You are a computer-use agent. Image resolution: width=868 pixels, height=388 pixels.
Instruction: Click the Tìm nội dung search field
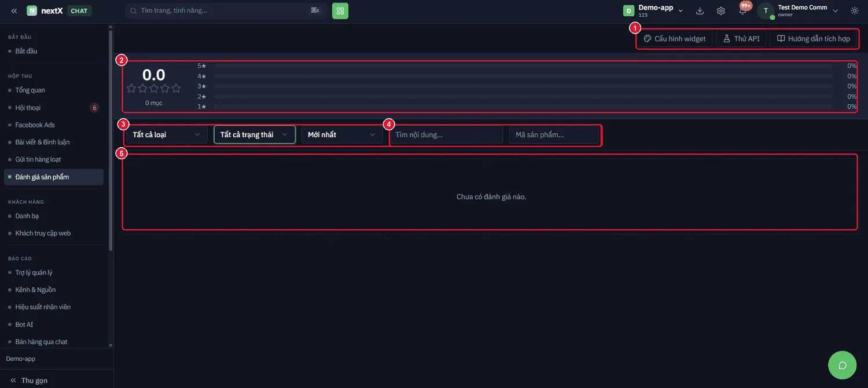tap(446, 135)
